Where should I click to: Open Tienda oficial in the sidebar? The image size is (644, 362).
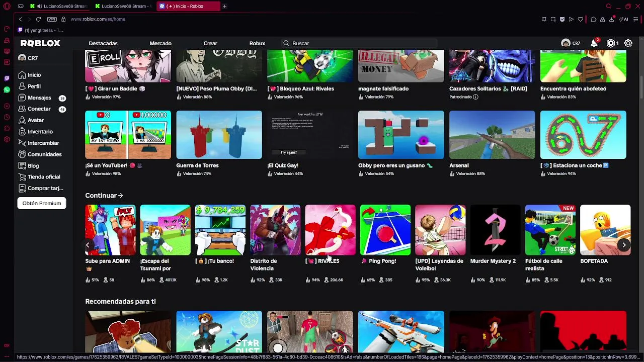[x=39, y=177]
